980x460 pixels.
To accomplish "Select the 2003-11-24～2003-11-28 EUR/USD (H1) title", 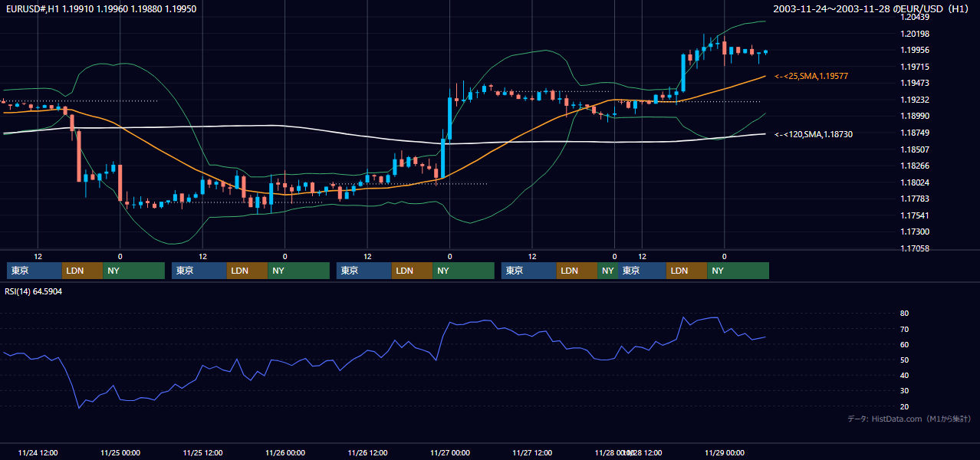I will pyautogui.click(x=872, y=8).
